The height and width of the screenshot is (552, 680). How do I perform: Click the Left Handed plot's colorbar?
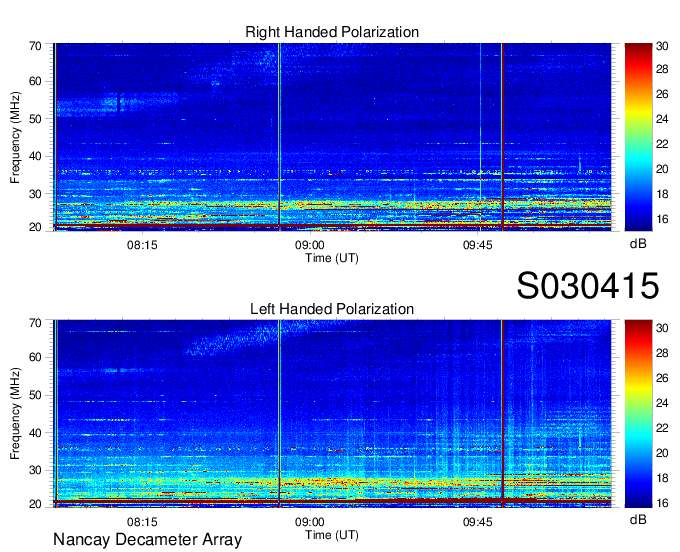pos(638,414)
